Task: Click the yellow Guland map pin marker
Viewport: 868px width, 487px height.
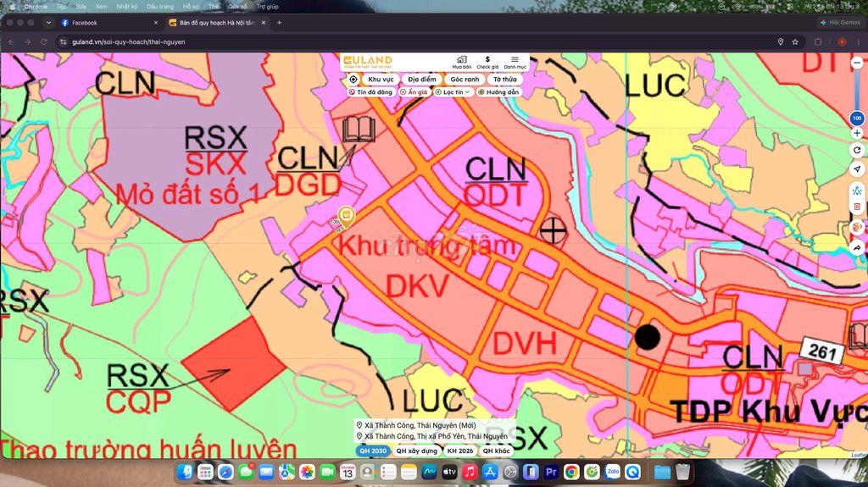Action: 347,216
